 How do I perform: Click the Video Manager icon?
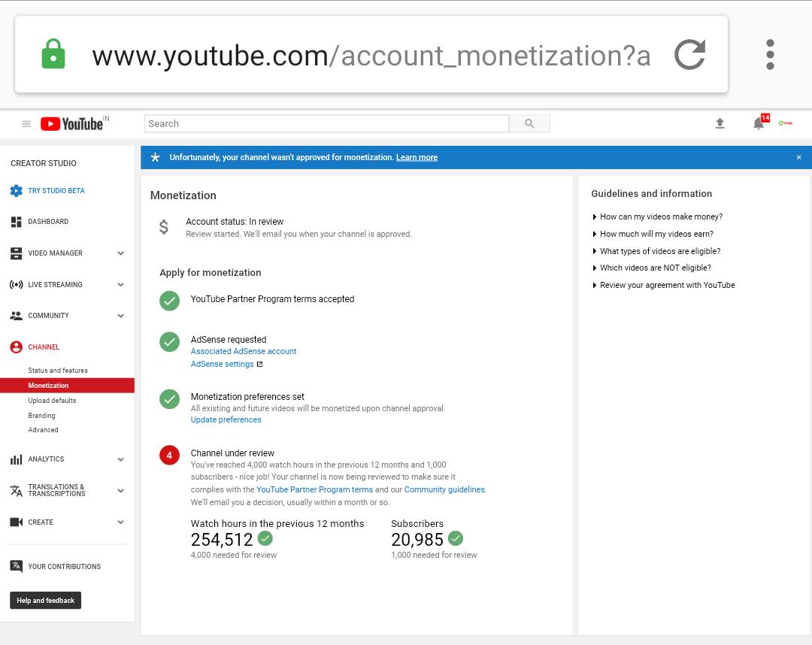click(x=16, y=253)
